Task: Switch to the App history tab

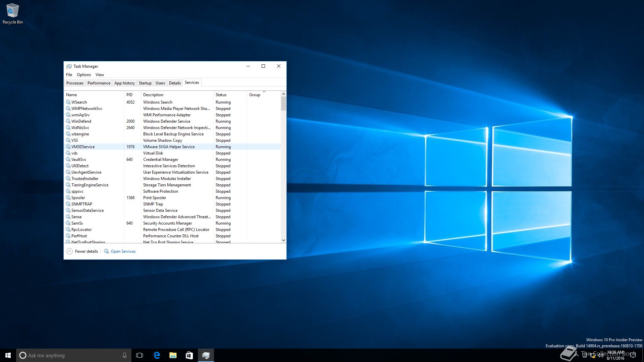Action: (124, 83)
